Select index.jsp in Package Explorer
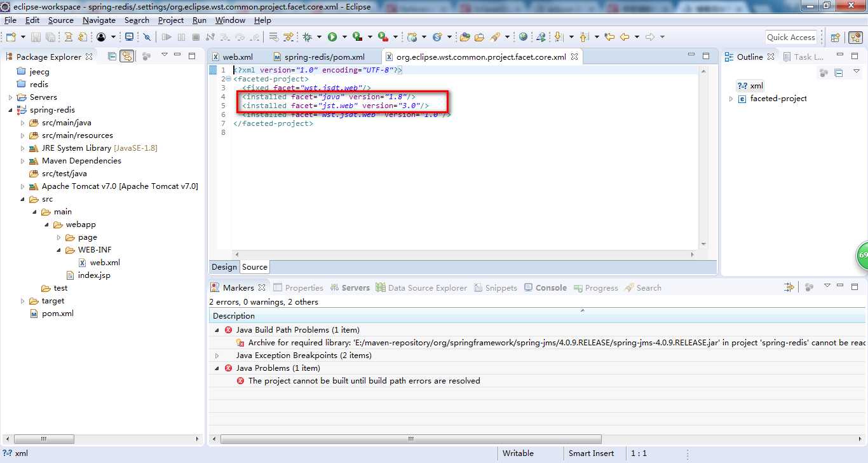 [94, 275]
